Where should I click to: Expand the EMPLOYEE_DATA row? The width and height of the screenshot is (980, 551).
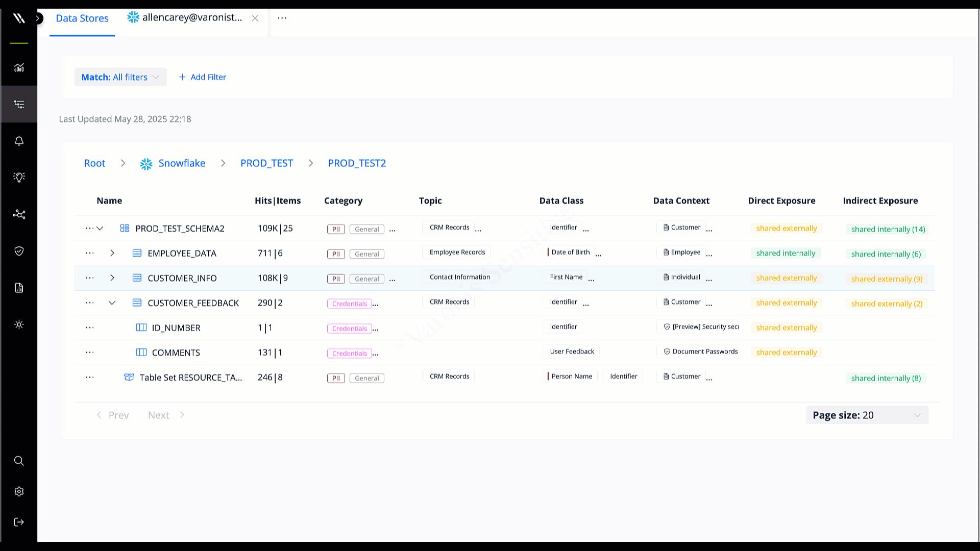point(112,253)
